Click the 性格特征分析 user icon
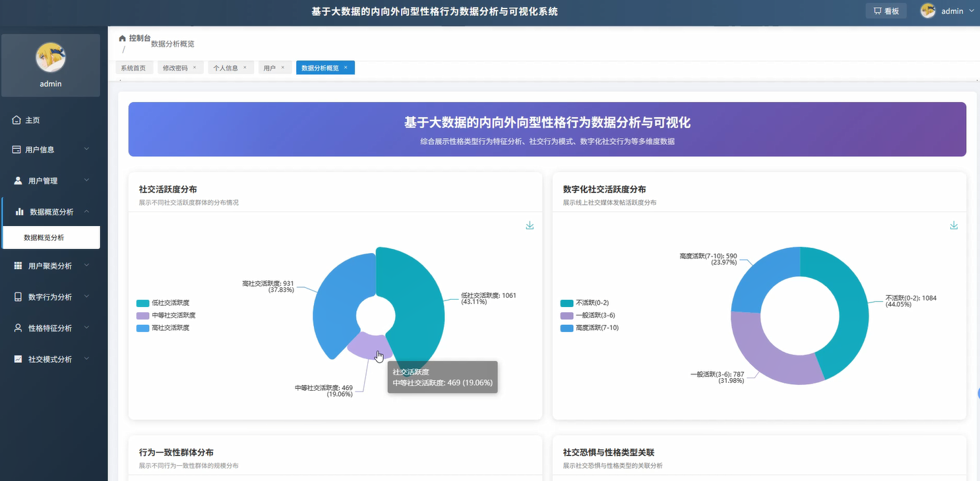The width and height of the screenshot is (980, 481). pos(18,328)
